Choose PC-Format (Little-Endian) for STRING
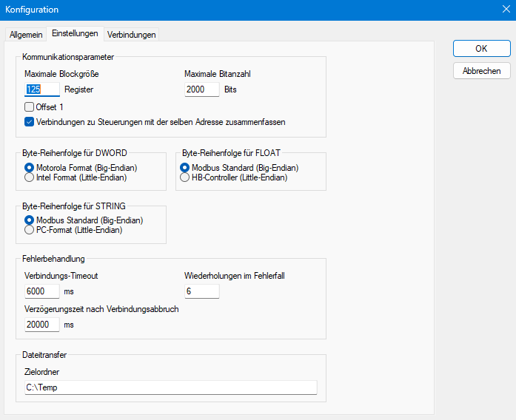 (30, 230)
